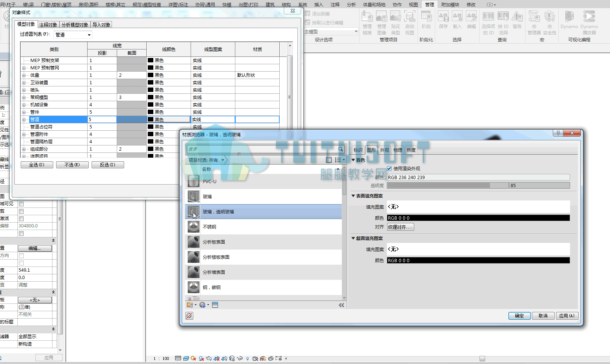This screenshot has width=610, height=364.
Task: Click temporary hide/isolate glasses icon
Action: click(x=240, y=358)
